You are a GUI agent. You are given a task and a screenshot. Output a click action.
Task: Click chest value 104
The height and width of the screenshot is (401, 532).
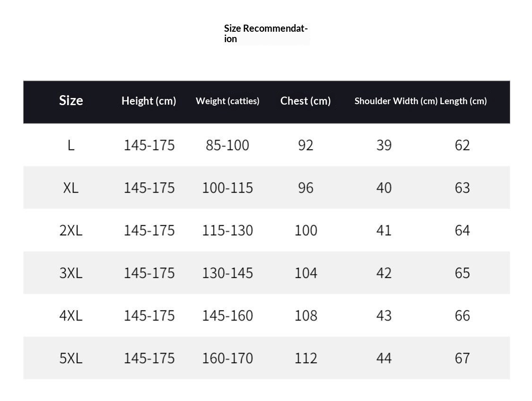(x=305, y=273)
